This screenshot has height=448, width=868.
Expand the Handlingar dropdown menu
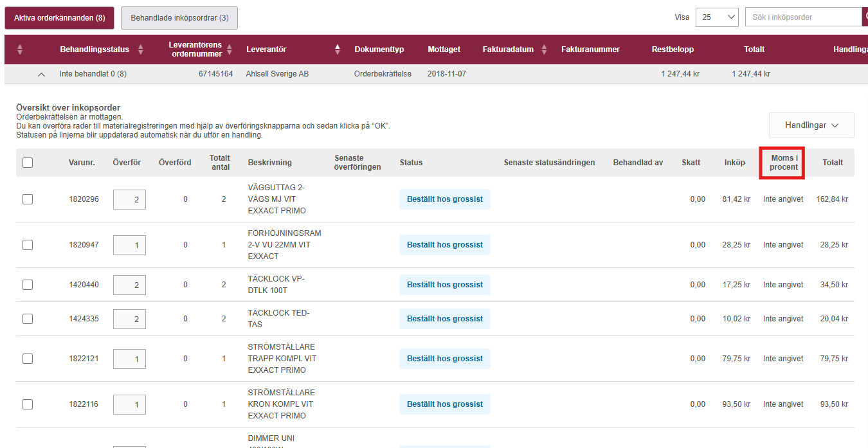click(x=811, y=125)
